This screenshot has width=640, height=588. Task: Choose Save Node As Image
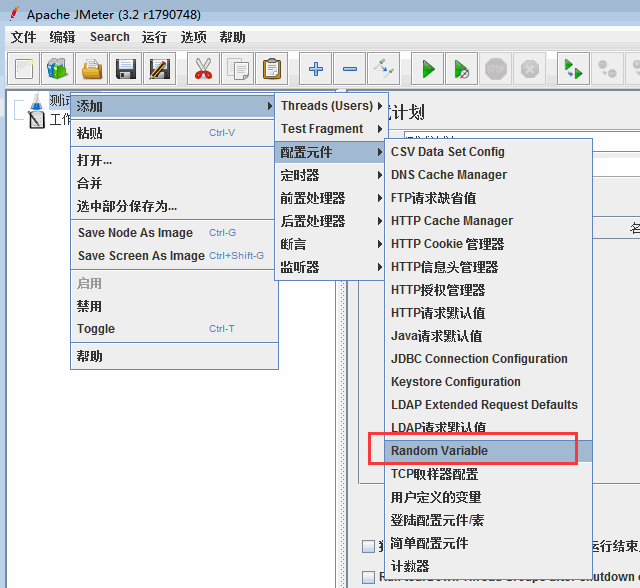tap(173, 233)
